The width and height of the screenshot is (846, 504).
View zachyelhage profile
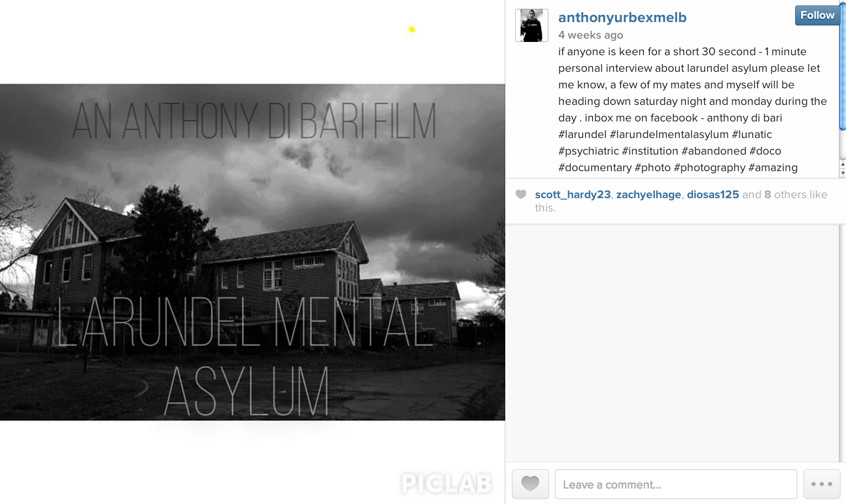pyautogui.click(x=648, y=194)
